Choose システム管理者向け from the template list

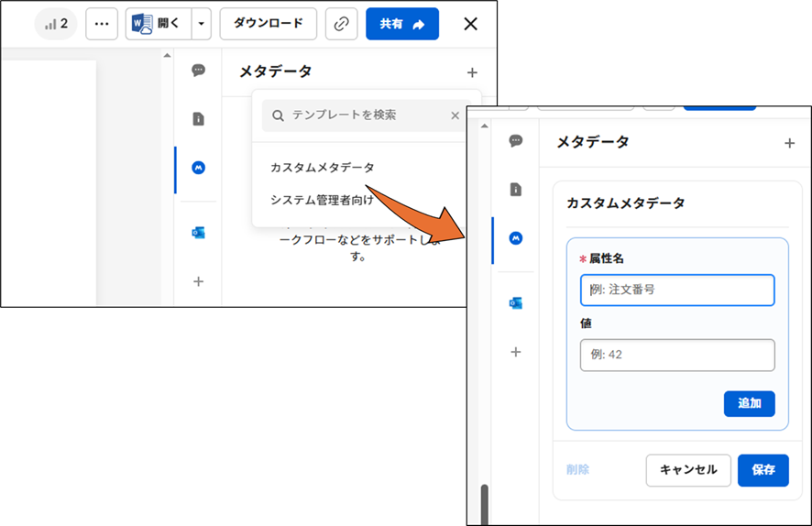(x=322, y=200)
